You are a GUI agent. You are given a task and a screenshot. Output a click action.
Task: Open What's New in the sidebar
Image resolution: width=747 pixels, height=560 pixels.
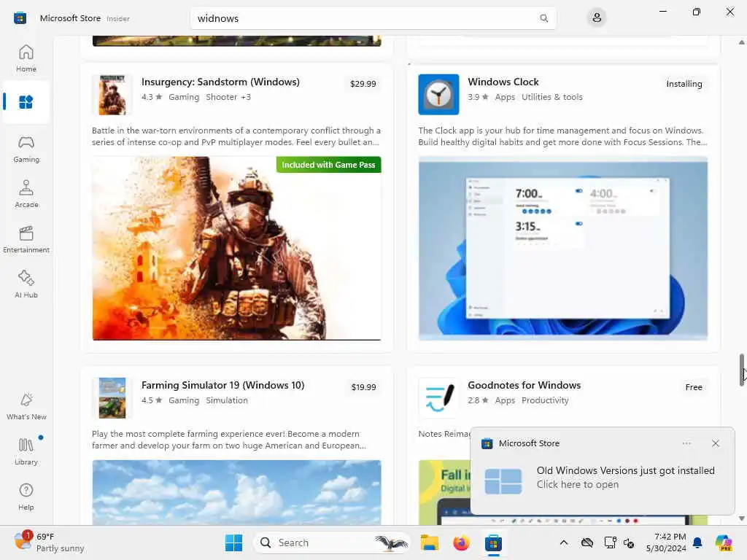[26, 406]
